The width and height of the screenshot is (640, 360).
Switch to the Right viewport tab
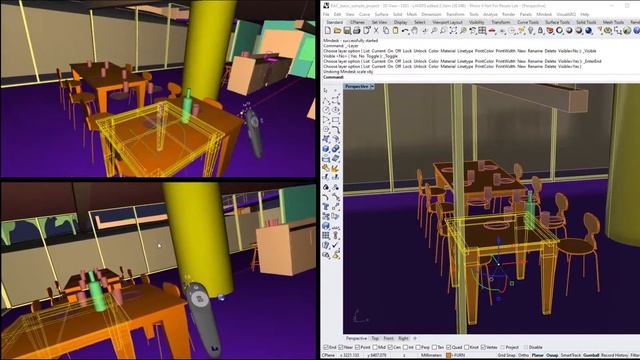(x=403, y=338)
